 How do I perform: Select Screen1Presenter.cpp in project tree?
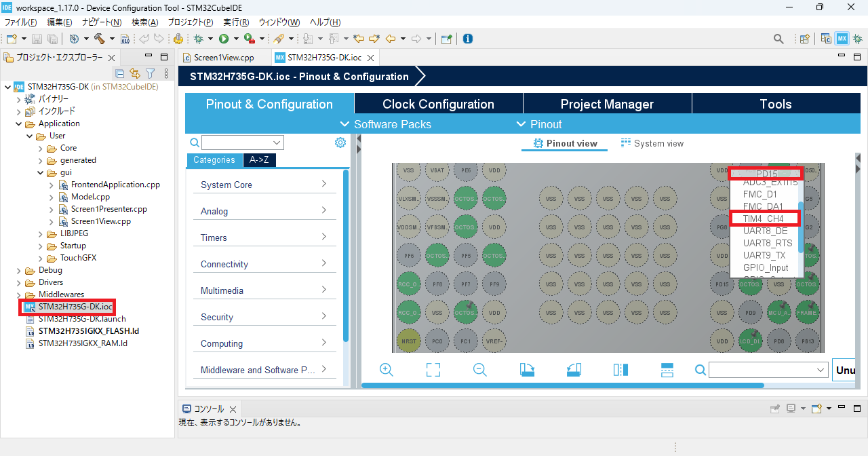tap(108, 209)
